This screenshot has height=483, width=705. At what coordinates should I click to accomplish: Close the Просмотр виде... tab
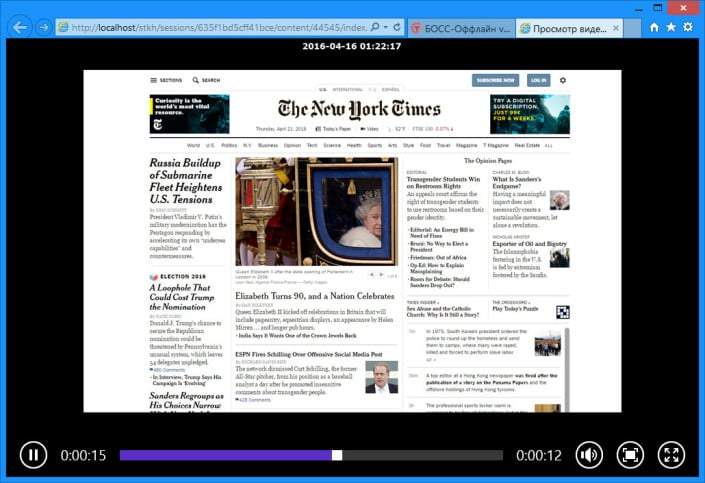pos(616,28)
